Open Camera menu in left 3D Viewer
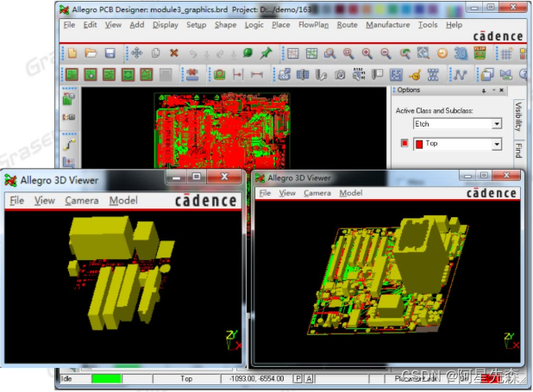Screen dimensions: 533x392 click(x=80, y=201)
